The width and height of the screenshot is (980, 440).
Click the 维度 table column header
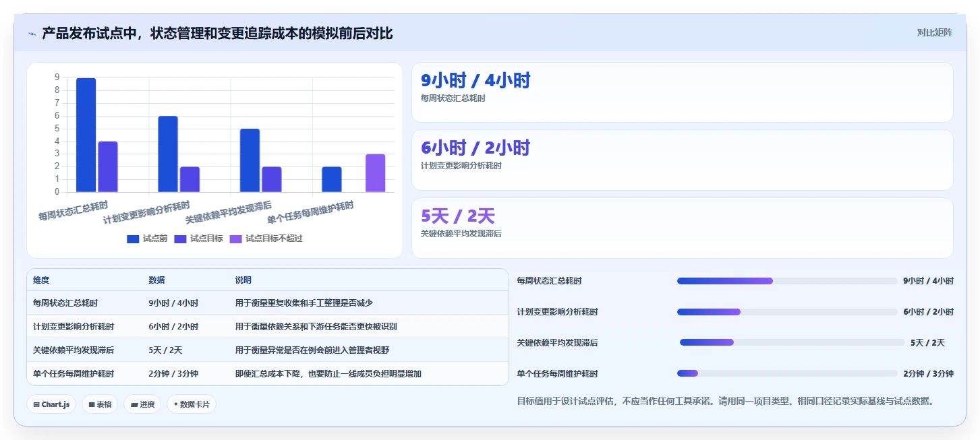click(x=41, y=280)
